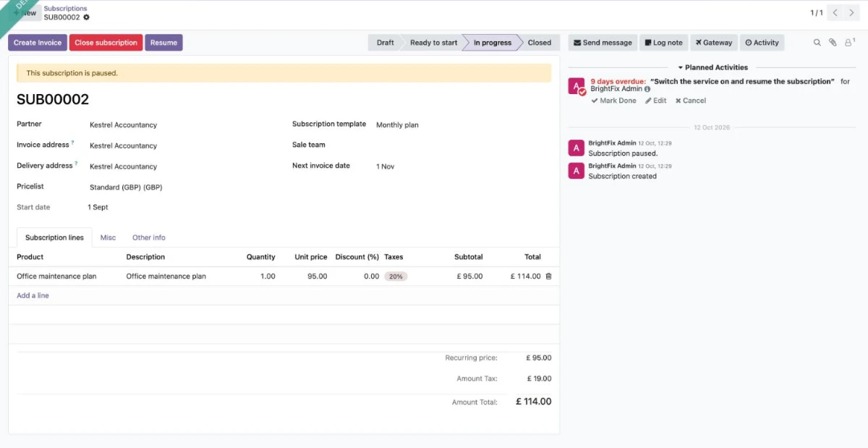Click the New record button
This screenshot has height=448, width=868.
click(x=25, y=12)
